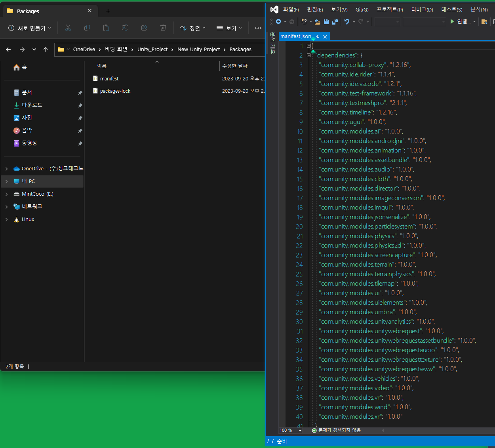Image resolution: width=495 pixels, height=448 pixels.
Task: Click Unity_Project in the address breadcrumb
Action: [152, 50]
